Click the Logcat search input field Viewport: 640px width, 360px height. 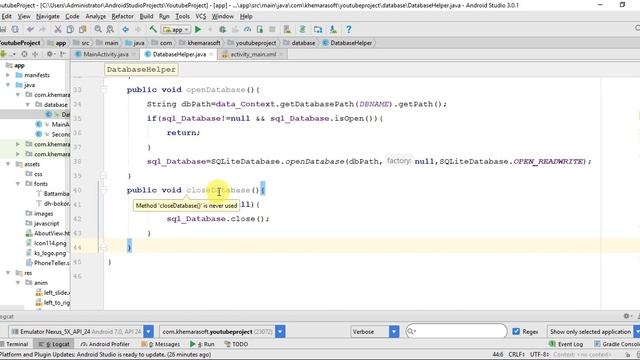tap(456, 331)
